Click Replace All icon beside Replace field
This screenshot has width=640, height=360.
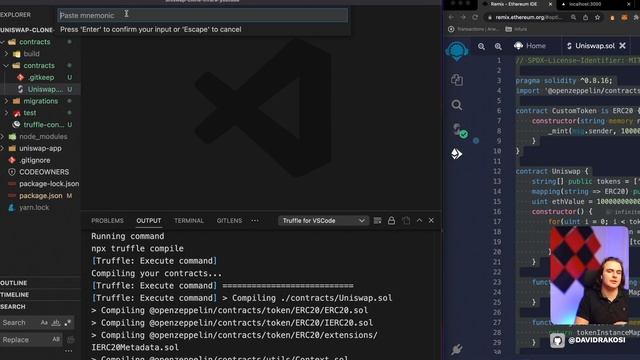point(71,340)
